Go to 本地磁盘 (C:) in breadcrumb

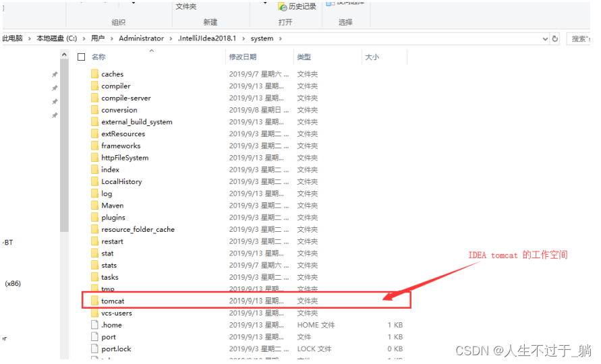[x=57, y=38]
